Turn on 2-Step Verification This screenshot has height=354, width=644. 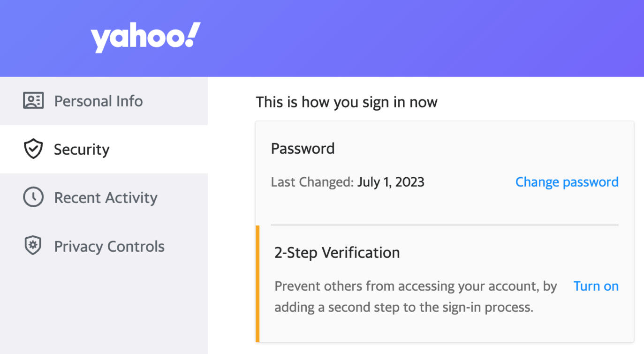pyautogui.click(x=596, y=286)
